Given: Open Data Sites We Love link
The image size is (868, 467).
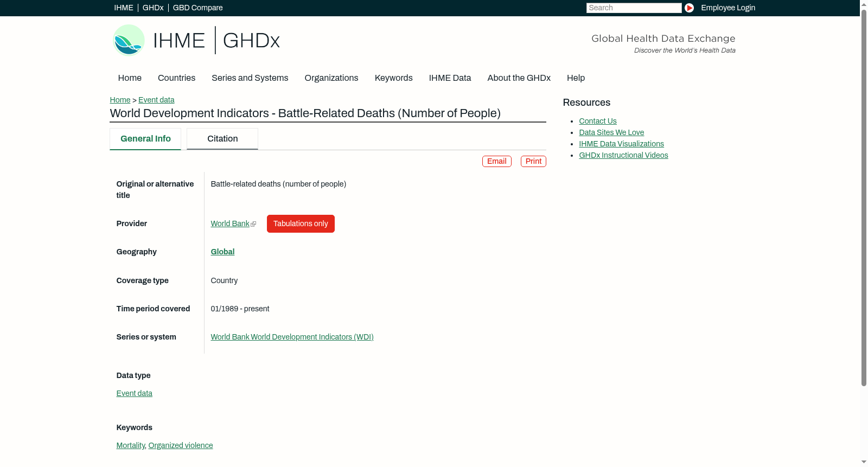Looking at the screenshot, I should tap(611, 132).
